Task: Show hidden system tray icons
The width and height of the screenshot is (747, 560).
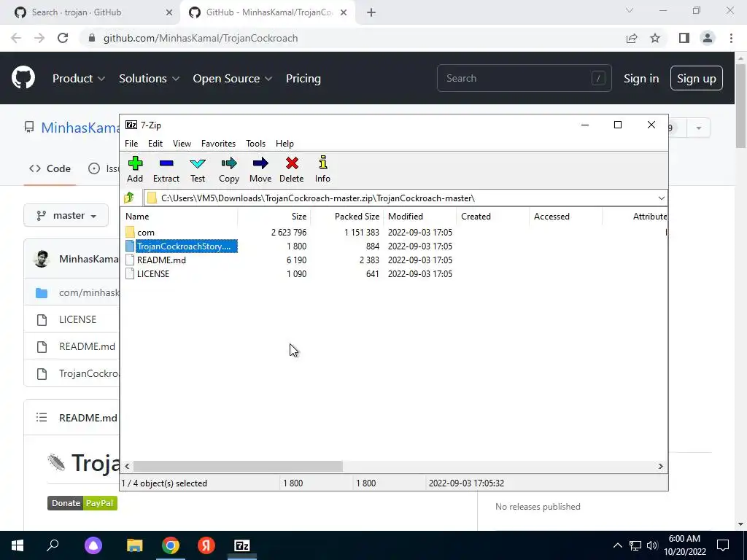Action: [617, 545]
